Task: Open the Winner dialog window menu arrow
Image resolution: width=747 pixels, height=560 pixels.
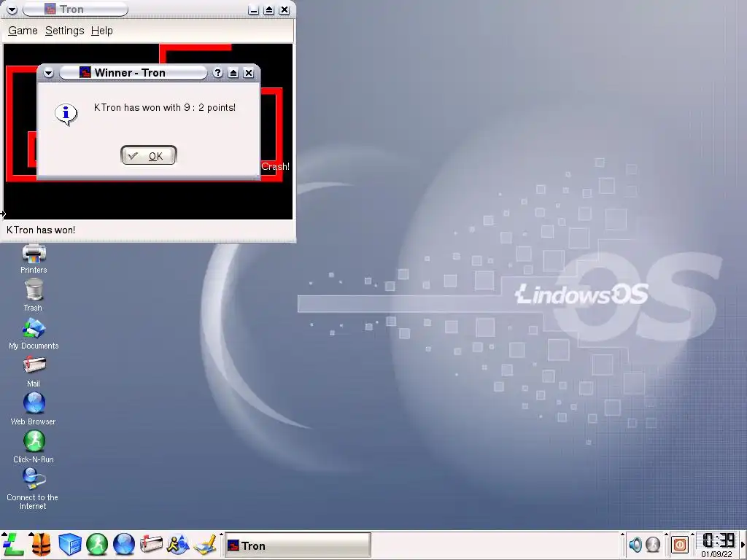Action: (x=49, y=73)
